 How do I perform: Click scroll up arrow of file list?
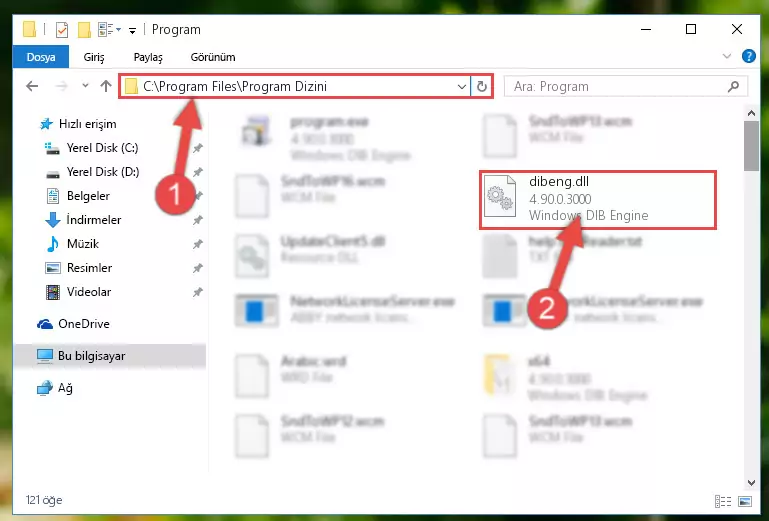751,113
